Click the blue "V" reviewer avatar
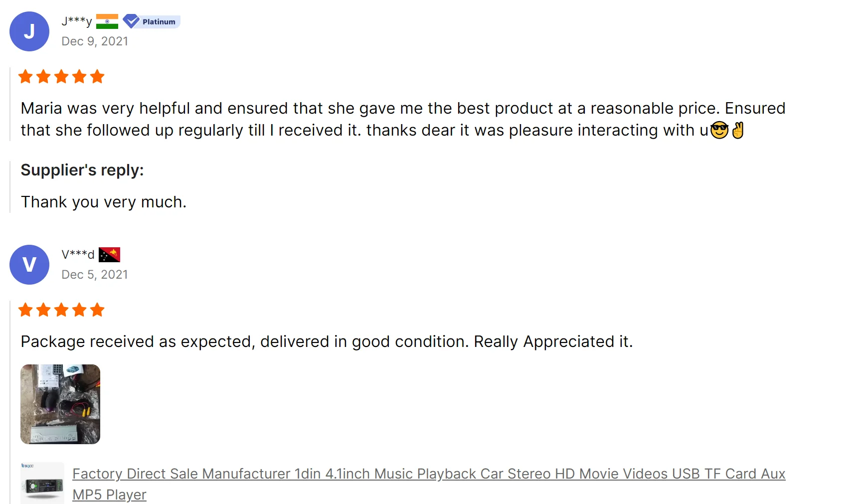This screenshot has width=858, height=504. point(29,265)
